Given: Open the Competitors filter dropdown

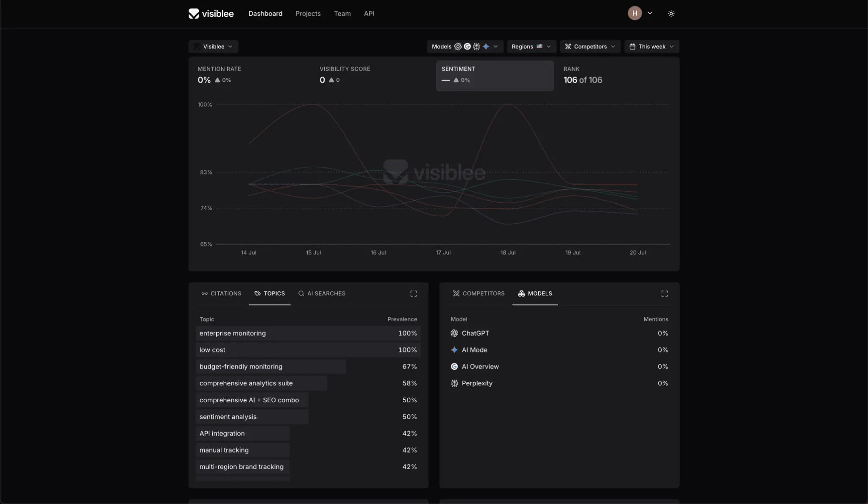Looking at the screenshot, I should [x=590, y=47].
